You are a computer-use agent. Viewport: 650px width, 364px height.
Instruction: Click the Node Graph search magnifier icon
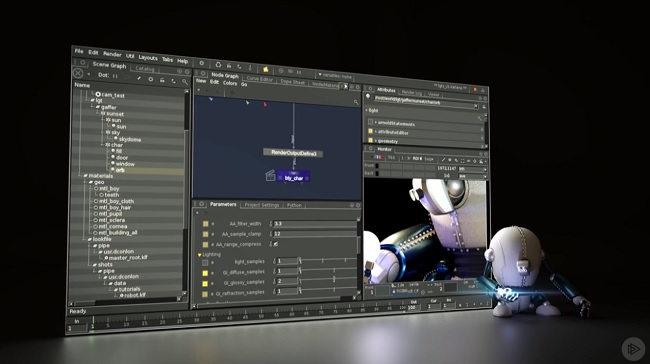pos(356,102)
